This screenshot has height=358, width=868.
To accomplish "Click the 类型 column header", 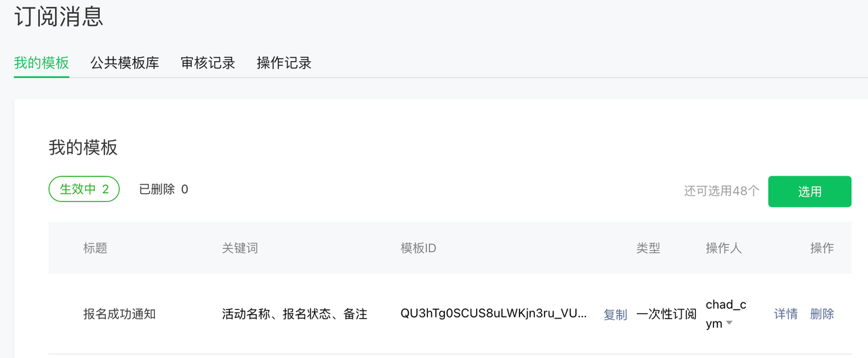I will (648, 248).
